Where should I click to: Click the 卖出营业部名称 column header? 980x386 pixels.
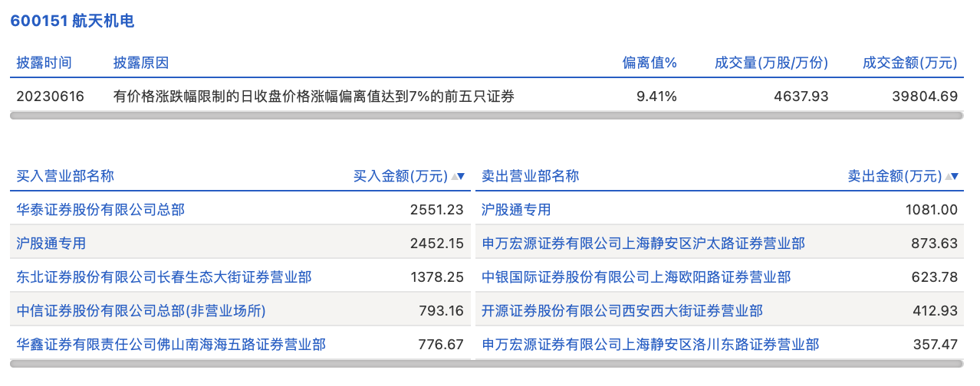coord(530,176)
